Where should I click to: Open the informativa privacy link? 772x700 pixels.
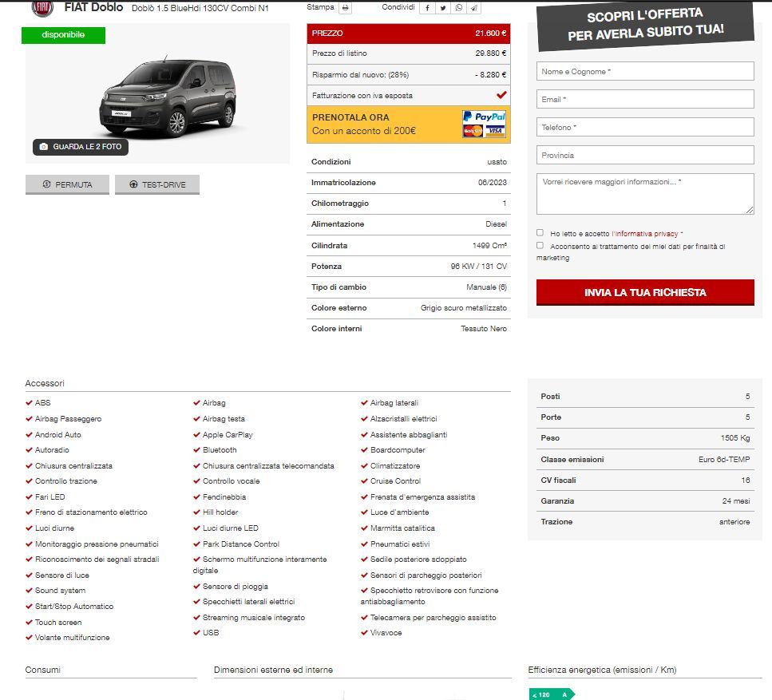coord(645,234)
